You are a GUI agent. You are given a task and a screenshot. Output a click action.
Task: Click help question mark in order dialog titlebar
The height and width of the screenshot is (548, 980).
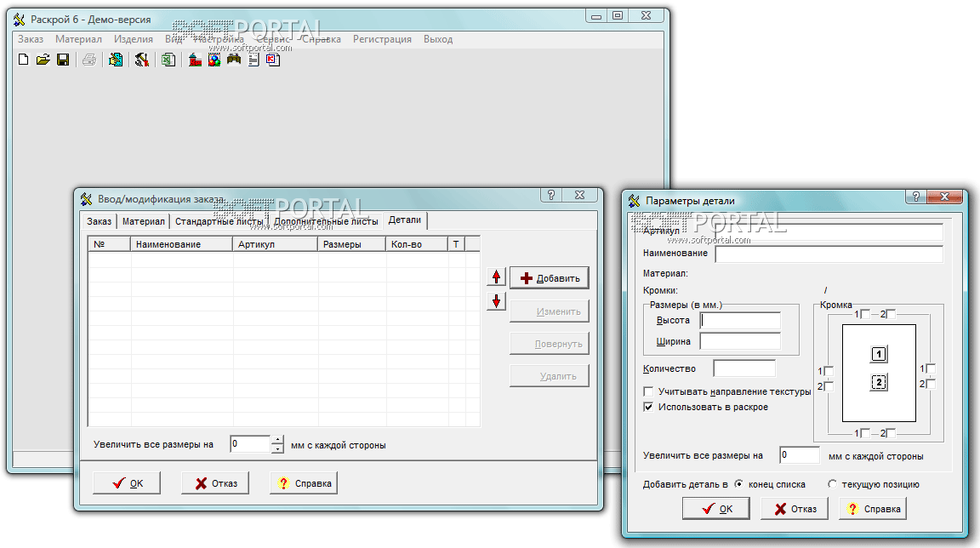click(x=551, y=195)
